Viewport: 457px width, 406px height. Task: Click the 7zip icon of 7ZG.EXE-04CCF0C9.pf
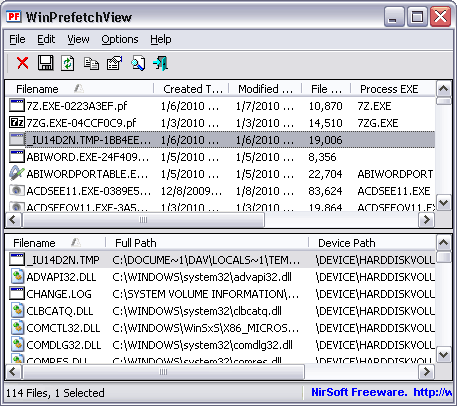coord(17,123)
